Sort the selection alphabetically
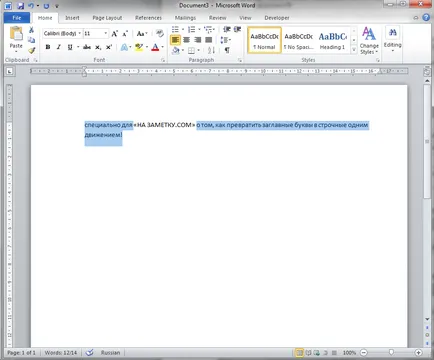 click(x=211, y=50)
